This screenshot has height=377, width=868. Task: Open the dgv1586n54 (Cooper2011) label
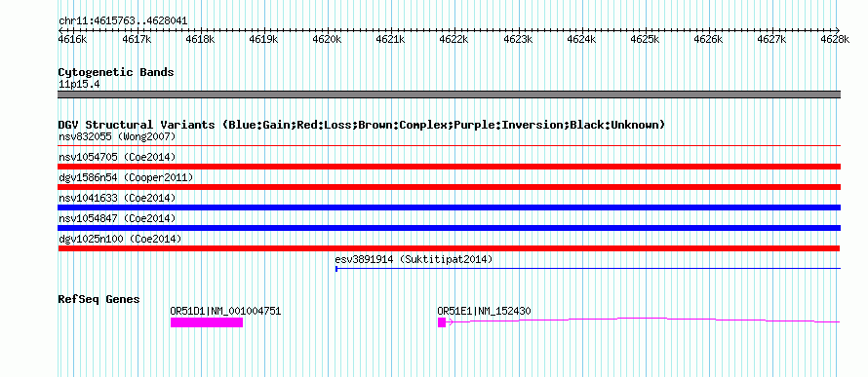126,177
